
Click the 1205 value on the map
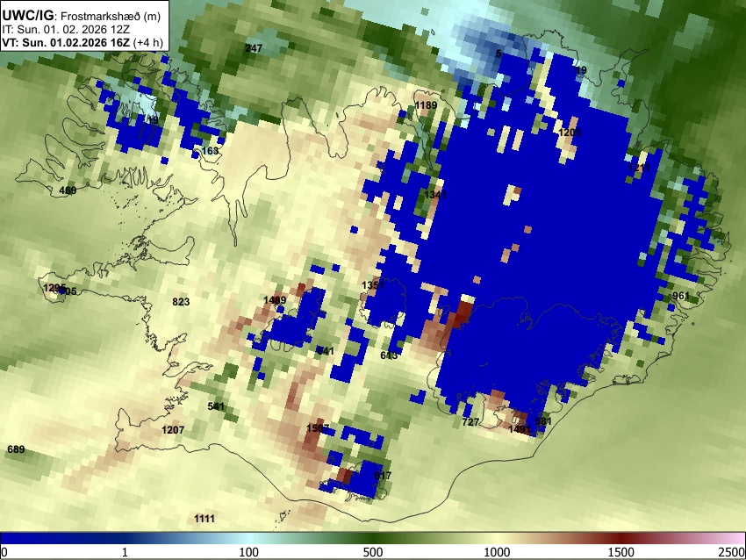[570, 133]
